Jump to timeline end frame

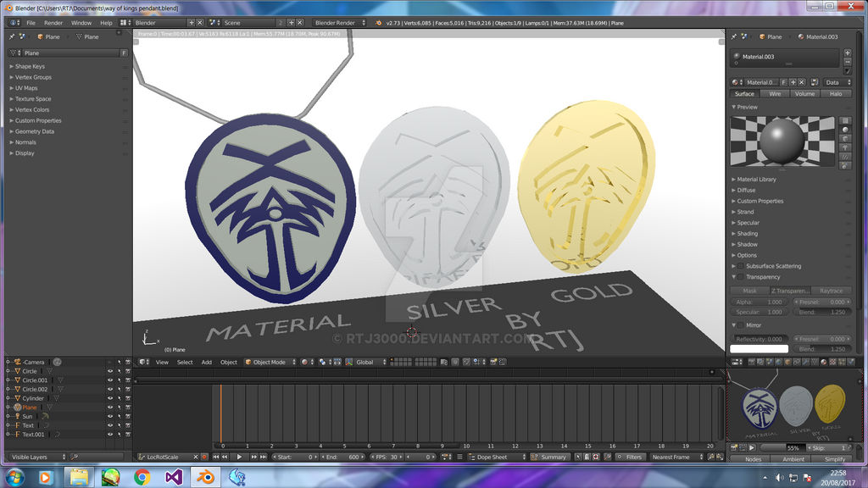pos(263,457)
